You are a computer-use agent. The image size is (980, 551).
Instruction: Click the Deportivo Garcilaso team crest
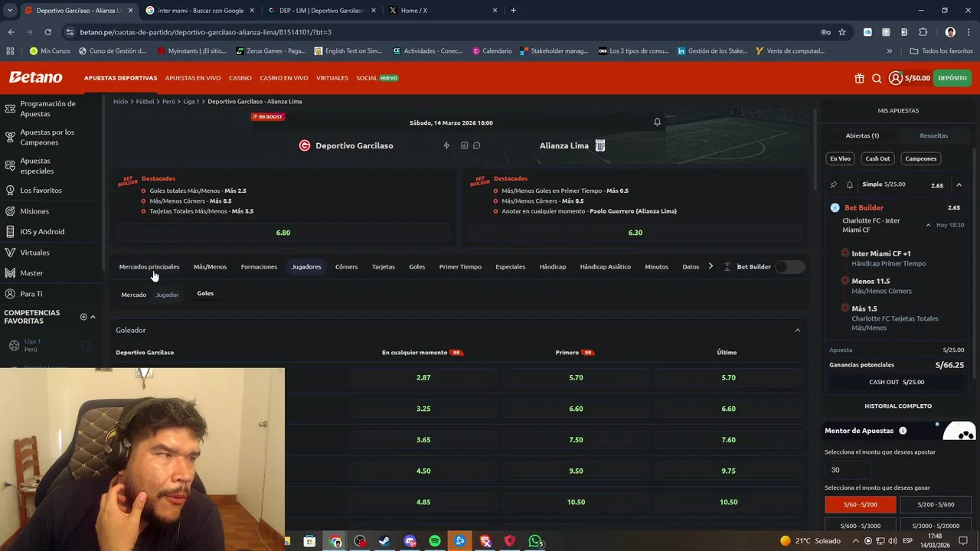pos(305,145)
